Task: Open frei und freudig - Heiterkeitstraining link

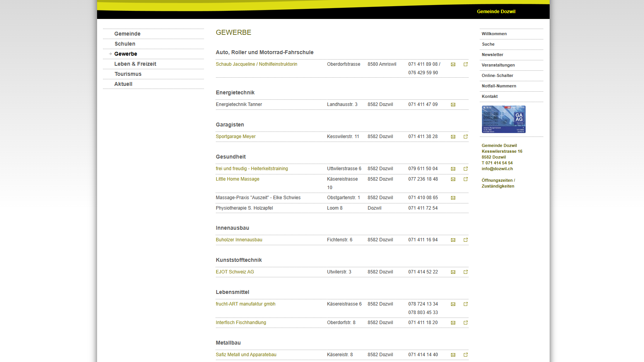Action: click(252, 169)
